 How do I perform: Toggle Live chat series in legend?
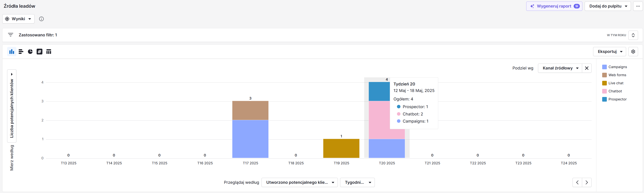point(613,83)
